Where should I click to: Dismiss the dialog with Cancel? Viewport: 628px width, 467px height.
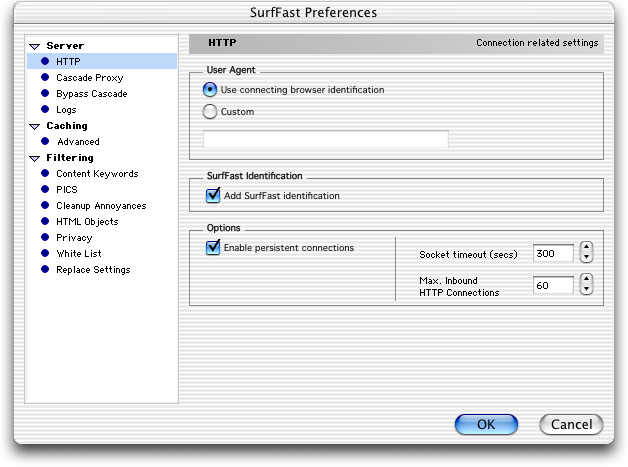[x=571, y=424]
